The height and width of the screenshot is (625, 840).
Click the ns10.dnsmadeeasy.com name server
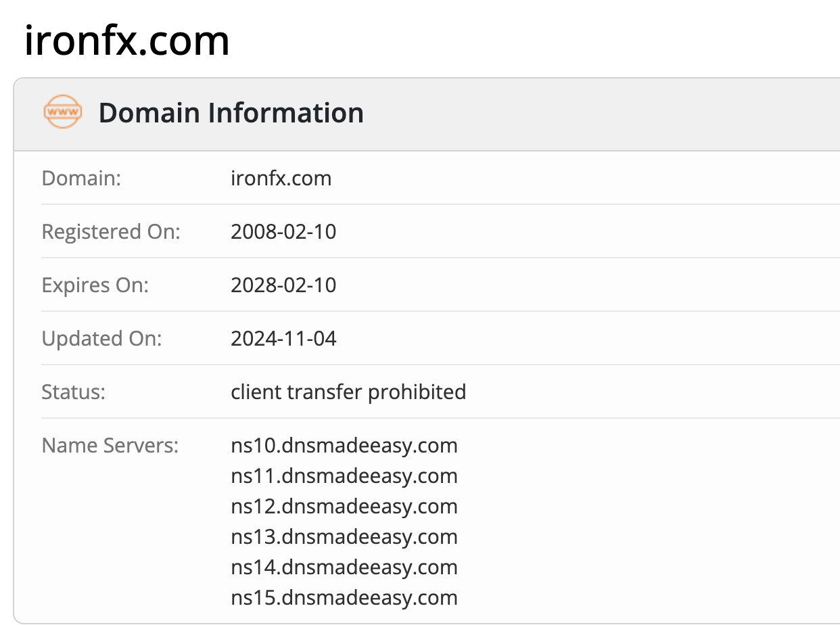click(344, 446)
